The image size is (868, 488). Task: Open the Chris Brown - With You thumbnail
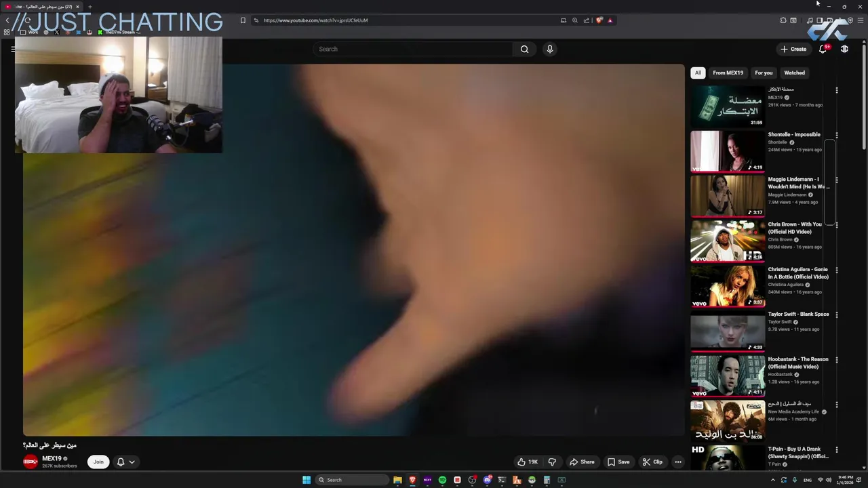coord(728,241)
